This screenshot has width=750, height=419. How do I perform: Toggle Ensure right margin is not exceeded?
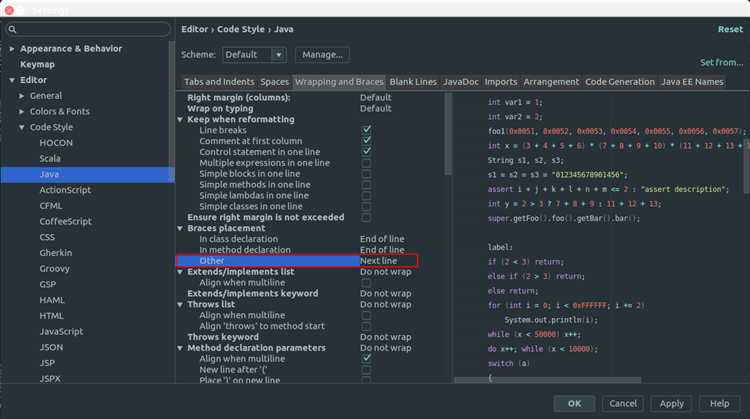[x=366, y=217]
